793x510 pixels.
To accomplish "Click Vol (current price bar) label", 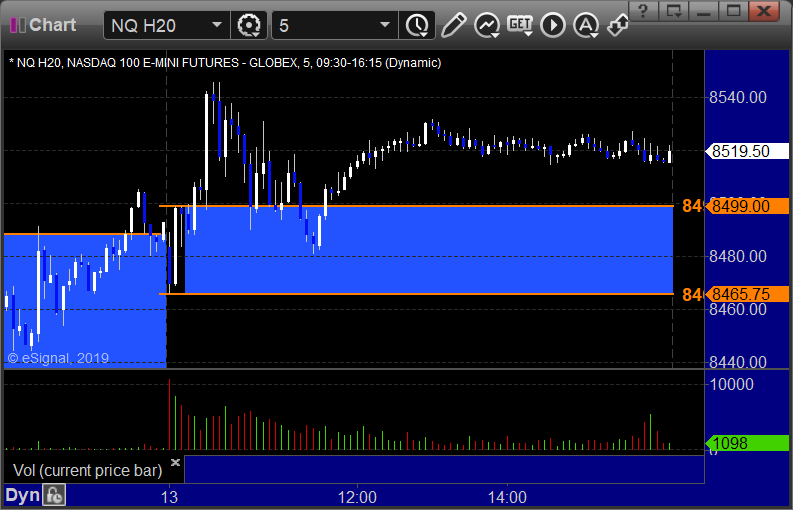I will click(87, 471).
